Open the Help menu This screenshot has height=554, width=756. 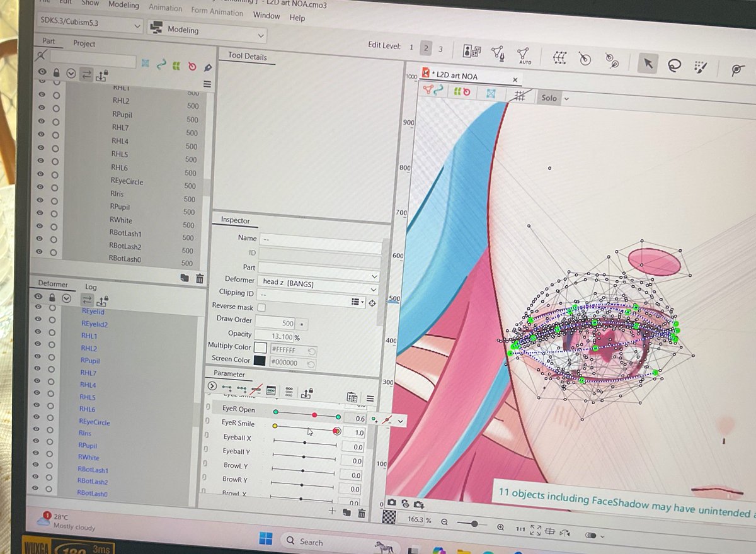click(297, 18)
